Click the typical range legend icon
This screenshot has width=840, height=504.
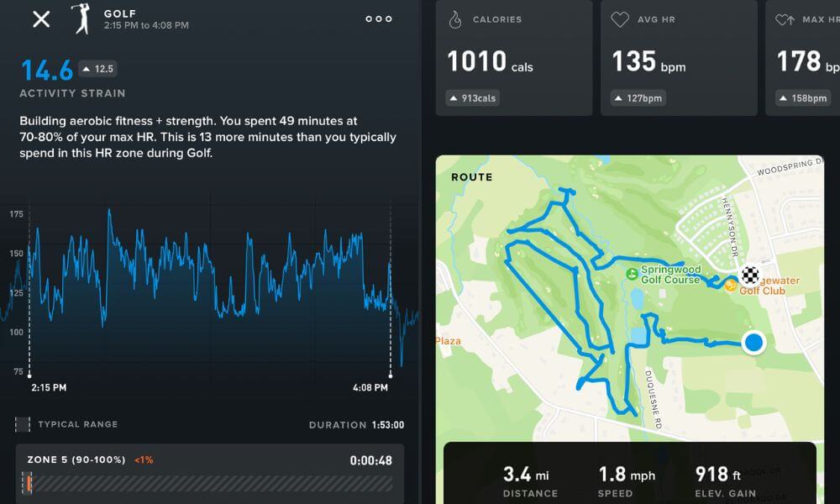point(23,424)
